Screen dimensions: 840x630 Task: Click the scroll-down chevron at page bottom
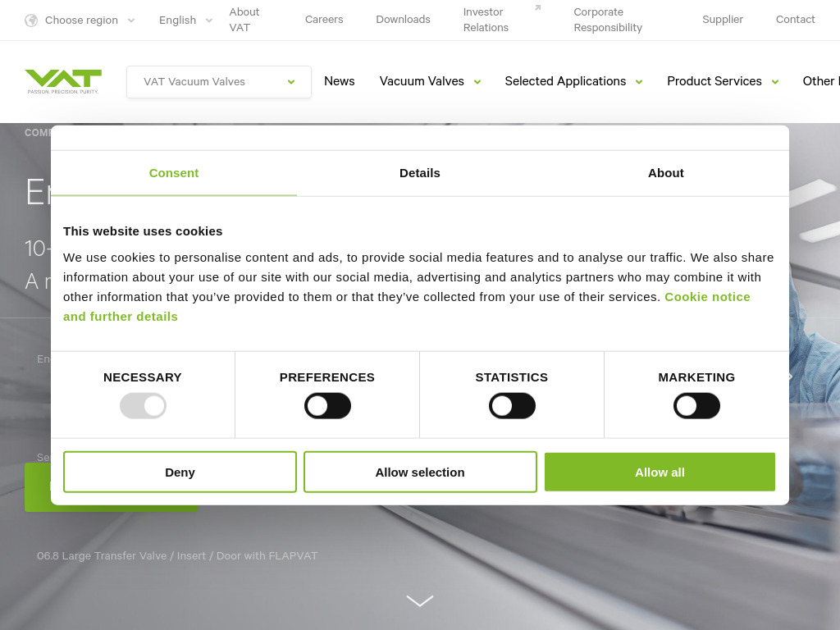point(420,600)
